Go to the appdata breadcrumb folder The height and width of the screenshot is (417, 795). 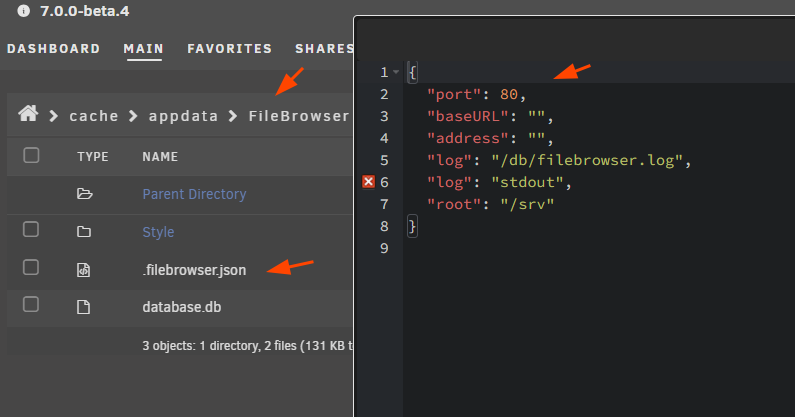183,116
